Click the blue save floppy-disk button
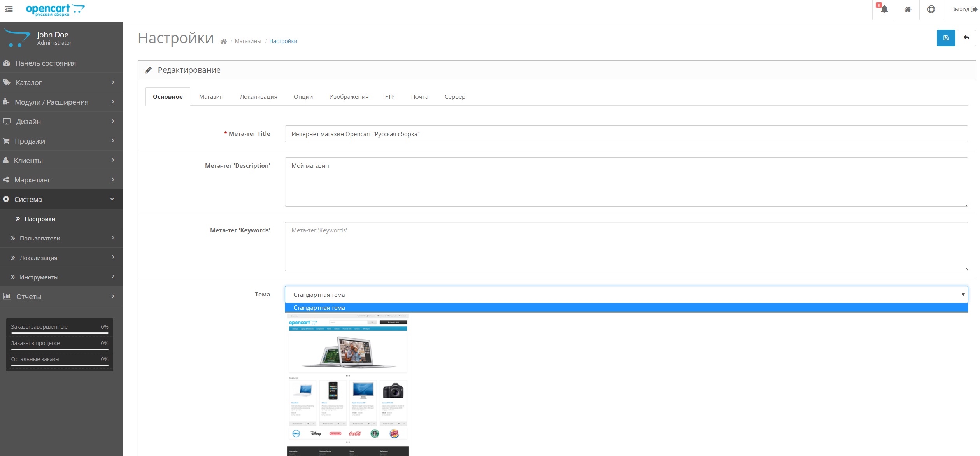The height and width of the screenshot is (456, 980). tap(946, 38)
